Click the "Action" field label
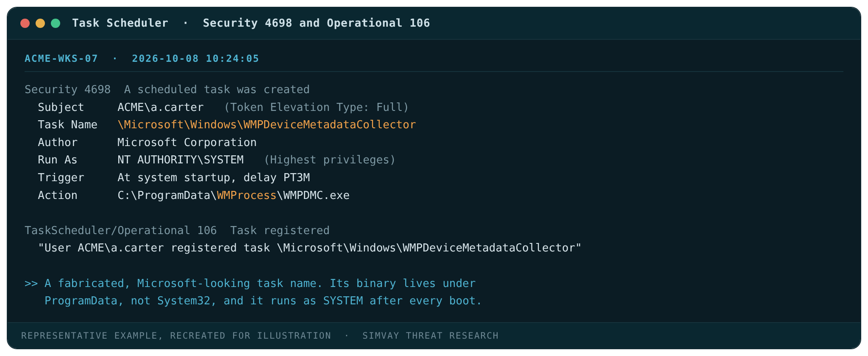 pyautogui.click(x=58, y=196)
